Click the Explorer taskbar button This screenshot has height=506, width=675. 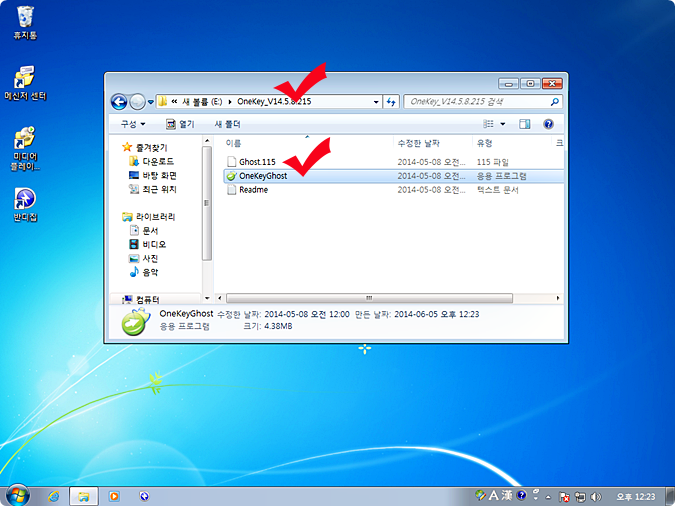point(84,496)
